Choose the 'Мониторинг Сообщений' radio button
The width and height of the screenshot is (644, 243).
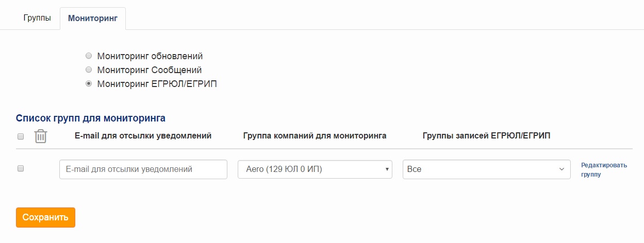click(89, 70)
